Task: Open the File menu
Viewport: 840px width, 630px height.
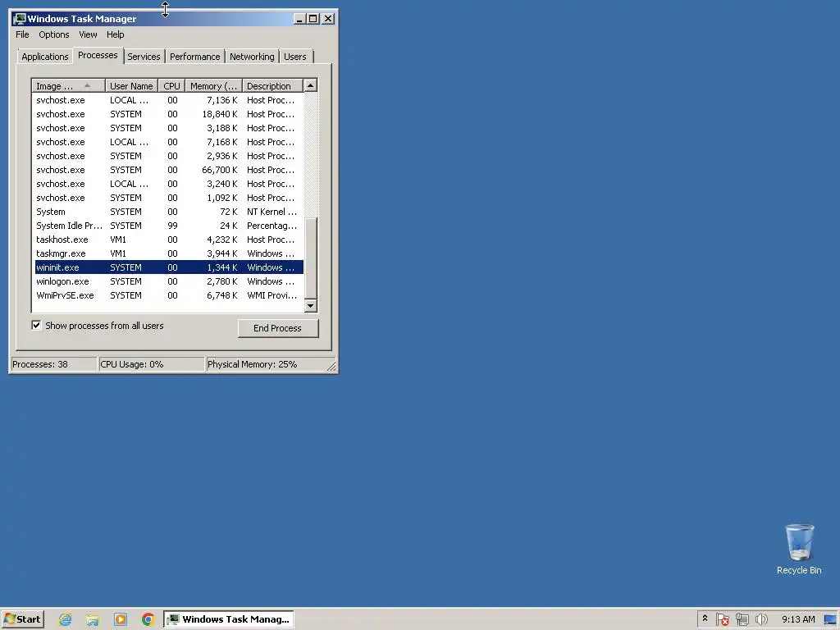Action: click(x=22, y=34)
